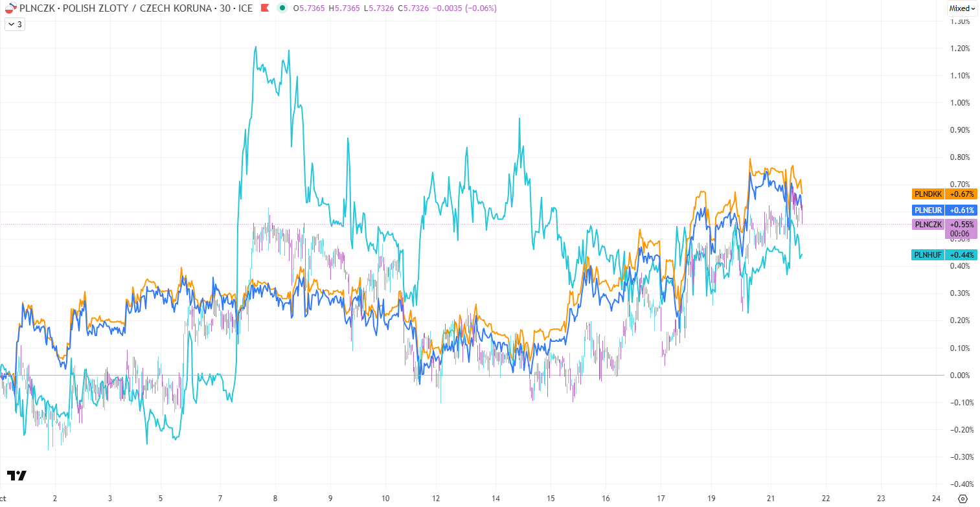Click the green market status indicator
The width and height of the screenshot is (980, 507).
[x=282, y=8]
